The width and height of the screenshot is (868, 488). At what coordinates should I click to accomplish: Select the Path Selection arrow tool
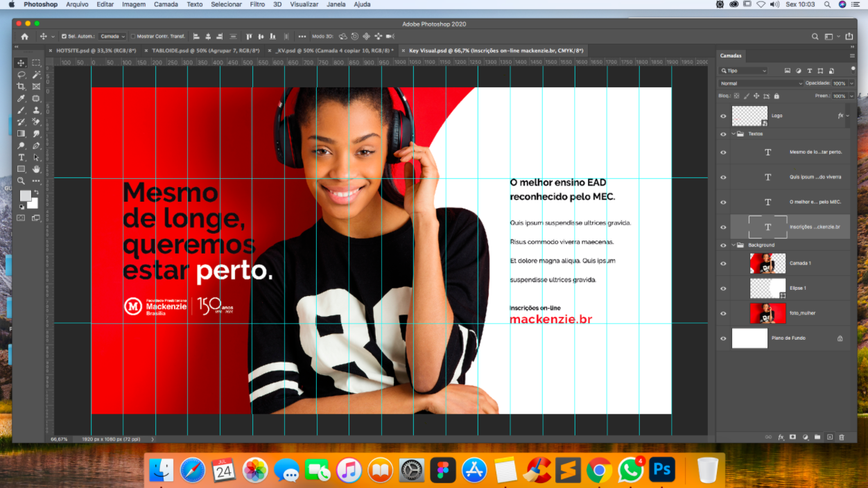(x=36, y=157)
